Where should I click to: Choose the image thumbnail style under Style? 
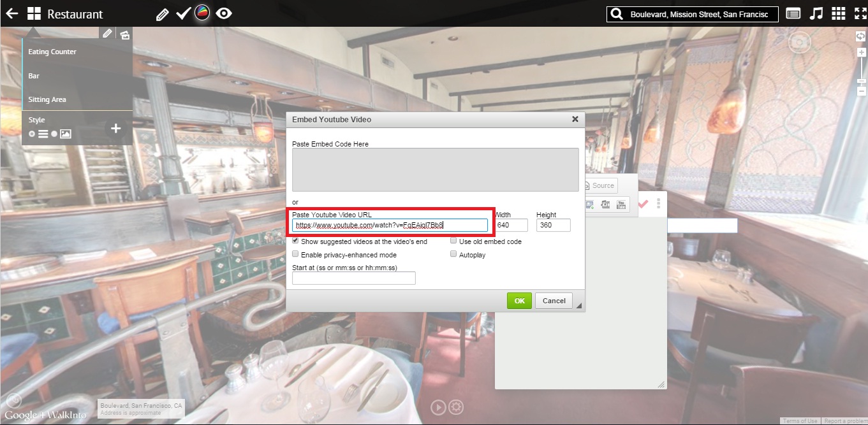[65, 134]
